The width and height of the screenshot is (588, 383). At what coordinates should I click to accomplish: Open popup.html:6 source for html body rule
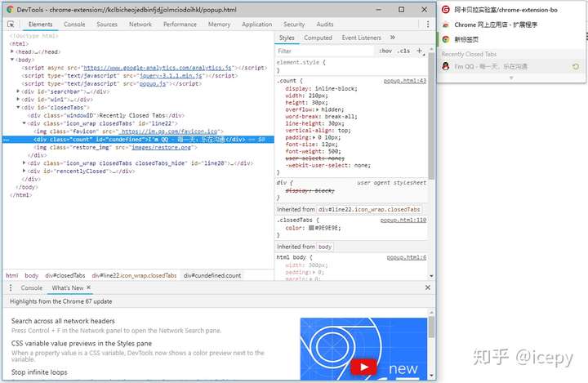407,257
